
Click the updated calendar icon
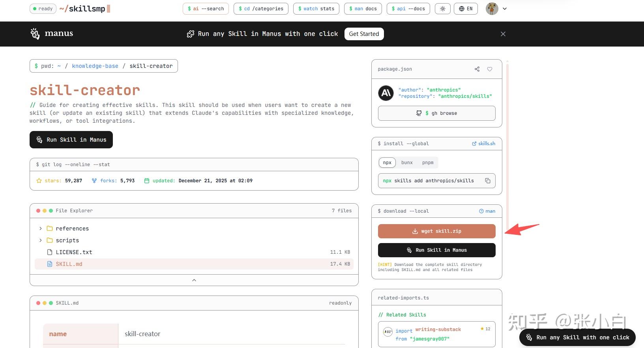pos(147,181)
